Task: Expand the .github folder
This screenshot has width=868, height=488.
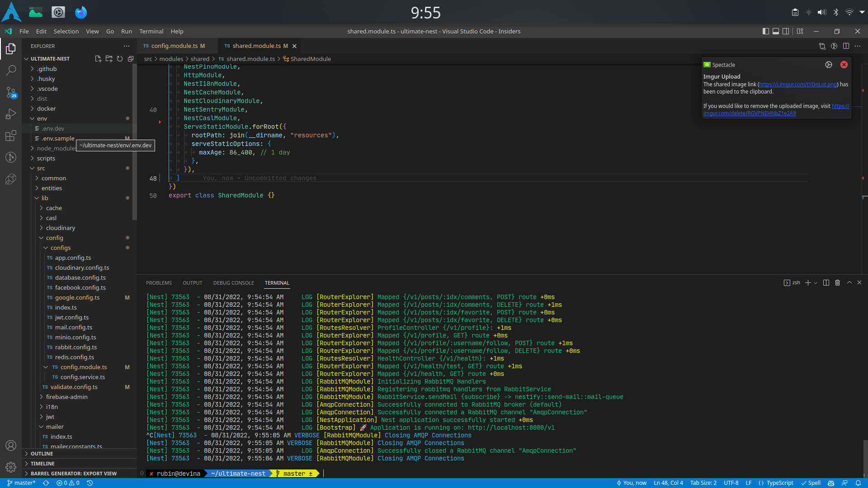Action: 80,69
